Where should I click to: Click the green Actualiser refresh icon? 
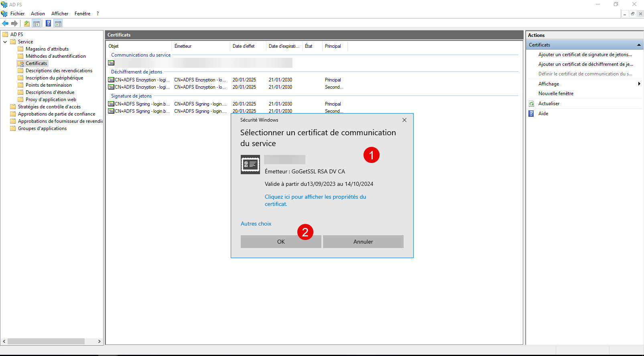pyautogui.click(x=531, y=104)
